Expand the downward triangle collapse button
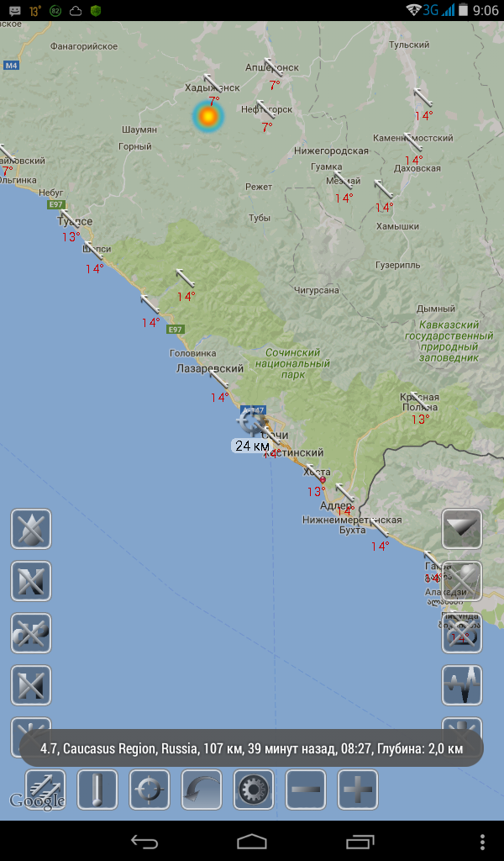This screenshot has width=504, height=861. [x=462, y=529]
